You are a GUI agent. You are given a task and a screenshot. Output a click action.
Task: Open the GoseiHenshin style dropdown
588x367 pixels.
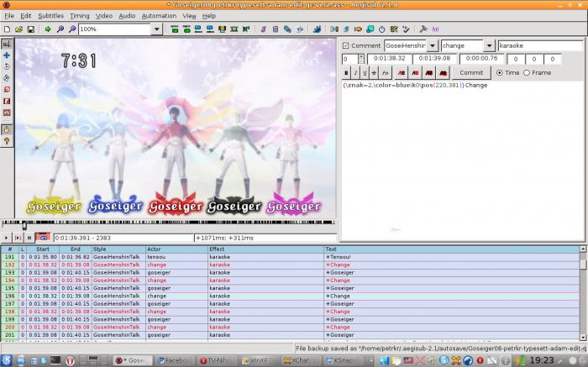[433, 45]
